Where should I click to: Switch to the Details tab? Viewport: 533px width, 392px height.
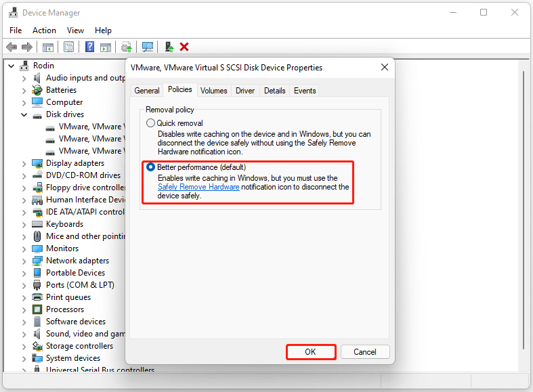(275, 91)
